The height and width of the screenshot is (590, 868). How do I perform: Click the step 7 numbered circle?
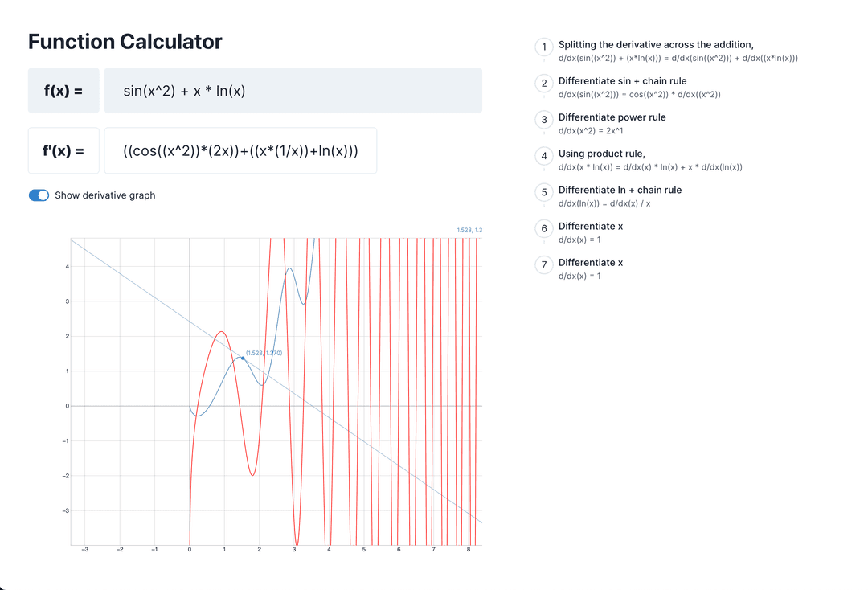point(543,265)
